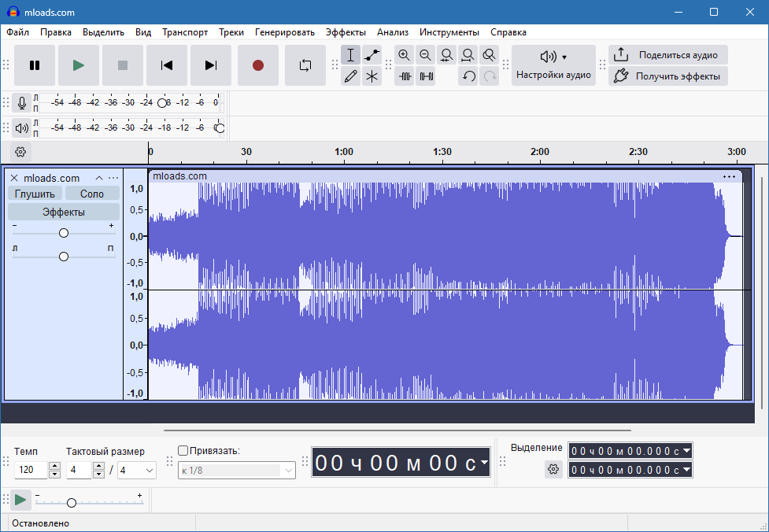769x532 pixels.
Task: Open the Транспорт menu
Action: point(185,32)
